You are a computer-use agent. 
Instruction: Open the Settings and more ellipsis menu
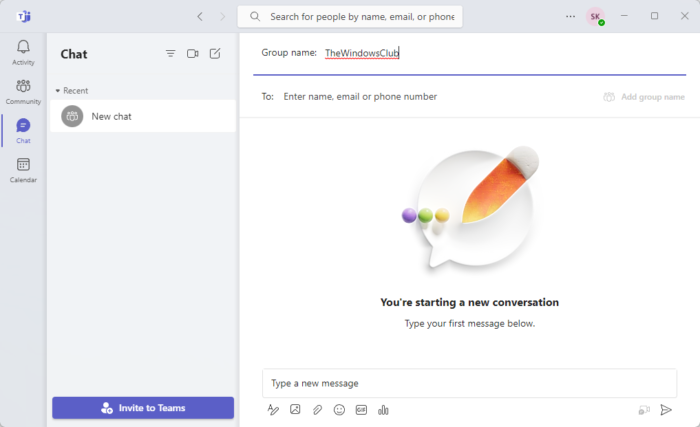[570, 16]
